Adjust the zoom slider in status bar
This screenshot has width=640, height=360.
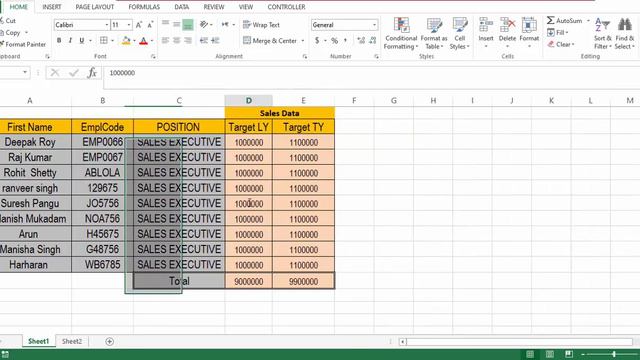pyautogui.click(x=613, y=354)
